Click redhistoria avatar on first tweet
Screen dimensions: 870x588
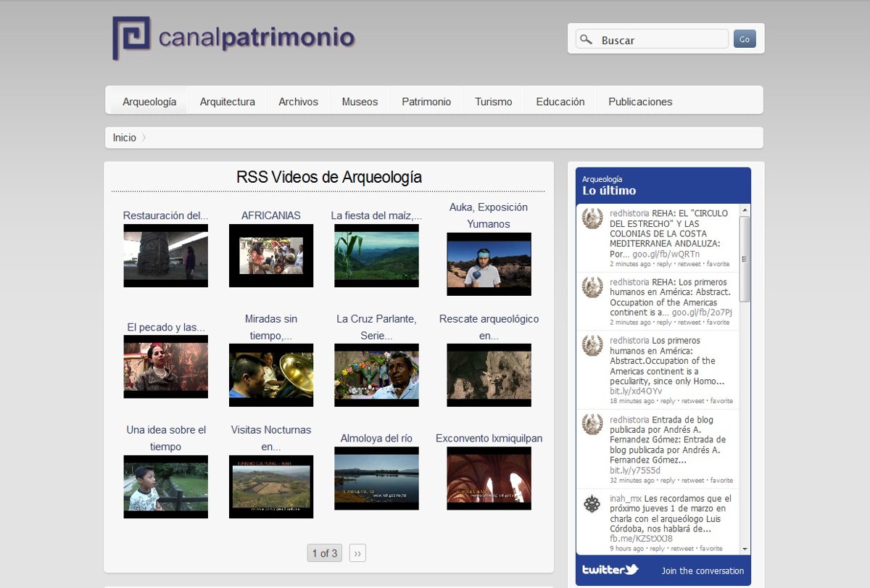coord(592,218)
